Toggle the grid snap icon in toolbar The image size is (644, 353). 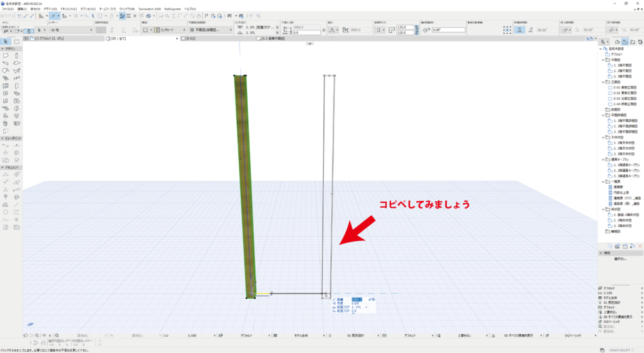click(x=76, y=16)
